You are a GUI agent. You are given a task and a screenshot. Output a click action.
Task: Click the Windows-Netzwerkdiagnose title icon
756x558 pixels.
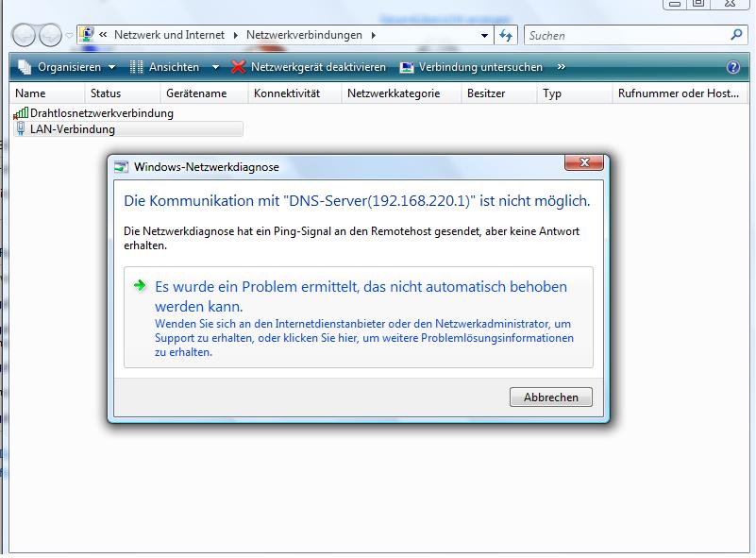click(x=121, y=167)
